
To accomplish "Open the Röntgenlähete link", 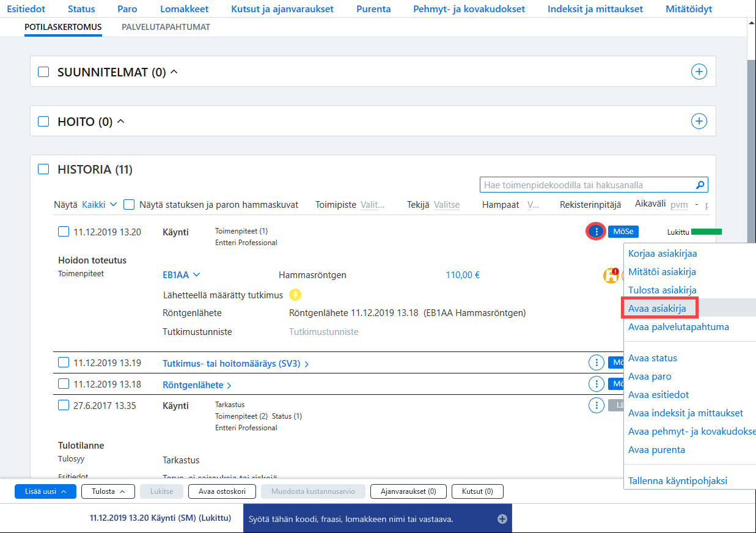I will (x=197, y=385).
